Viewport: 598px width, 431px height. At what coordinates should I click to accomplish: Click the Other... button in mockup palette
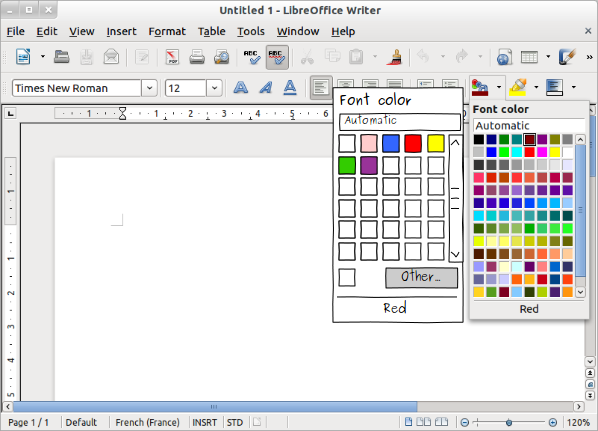click(x=421, y=277)
